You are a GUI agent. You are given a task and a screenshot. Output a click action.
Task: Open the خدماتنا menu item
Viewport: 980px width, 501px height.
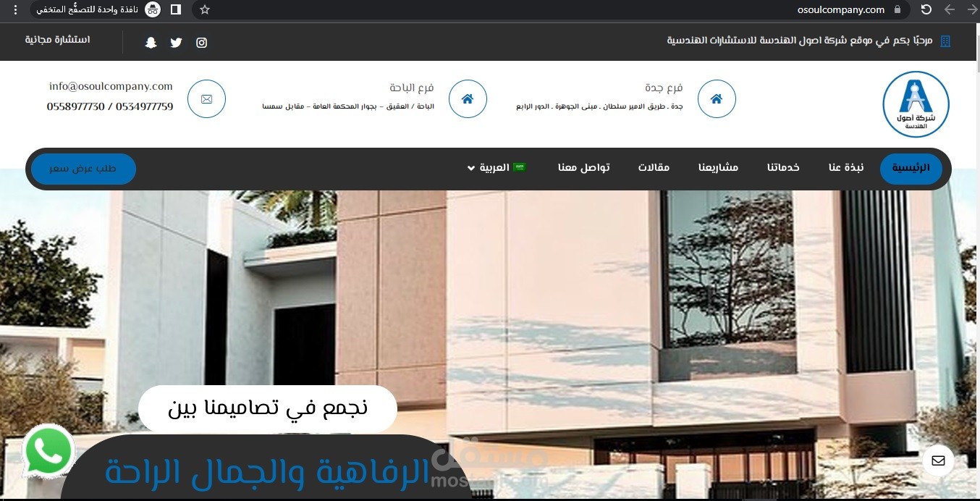(x=782, y=167)
